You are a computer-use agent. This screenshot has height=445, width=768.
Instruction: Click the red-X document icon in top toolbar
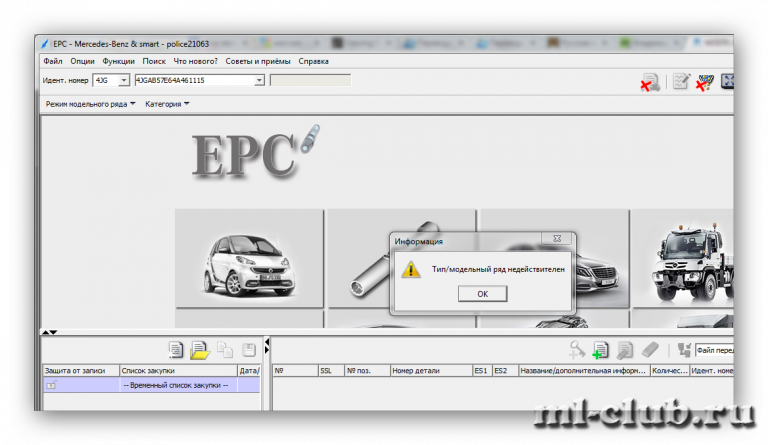pos(650,82)
